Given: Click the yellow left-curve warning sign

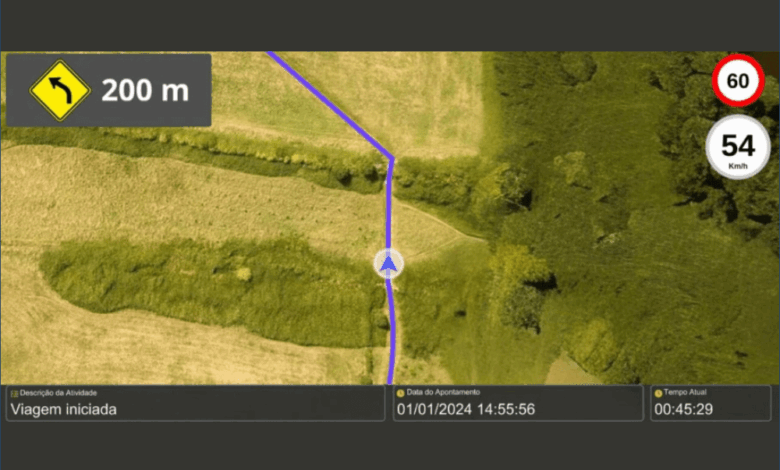Looking at the screenshot, I should point(60,91).
